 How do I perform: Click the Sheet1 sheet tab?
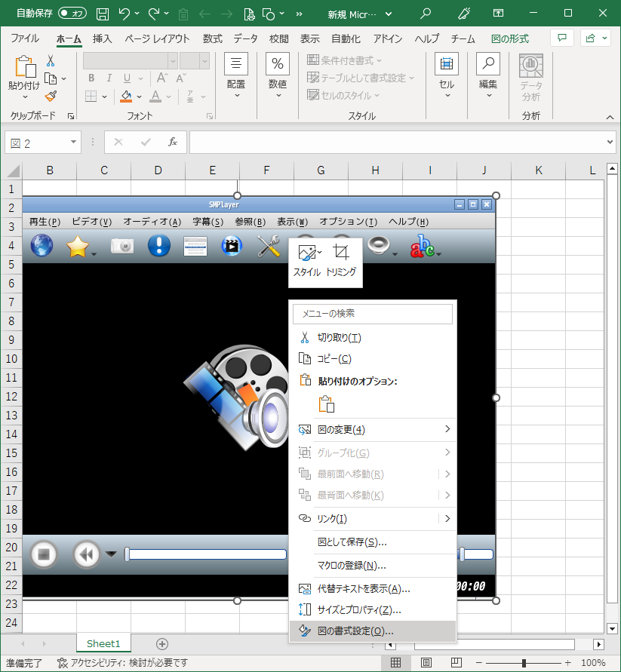point(103,643)
